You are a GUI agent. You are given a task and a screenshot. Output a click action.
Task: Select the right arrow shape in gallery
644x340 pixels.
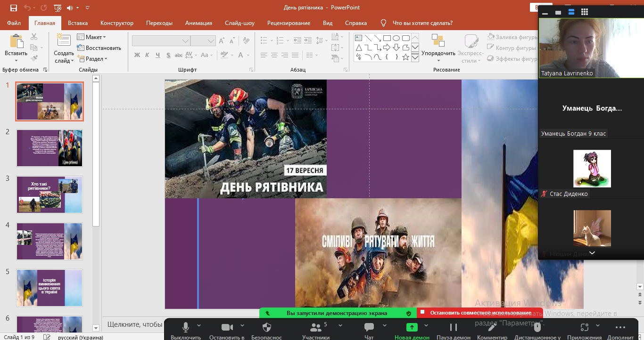pos(387,48)
